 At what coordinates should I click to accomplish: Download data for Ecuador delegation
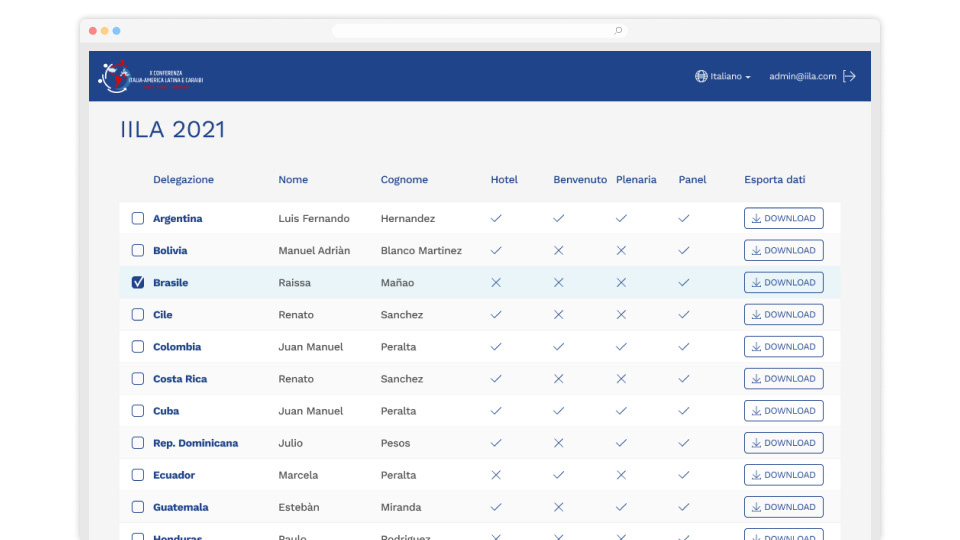(784, 475)
